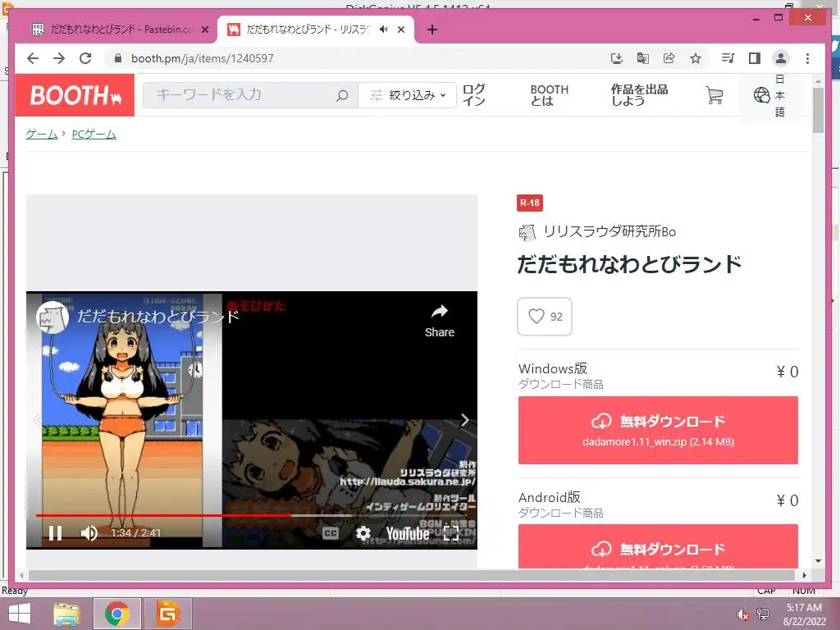Open the 絞り込み filter dropdown
Viewport: 840px width, 630px height.
pos(407,95)
